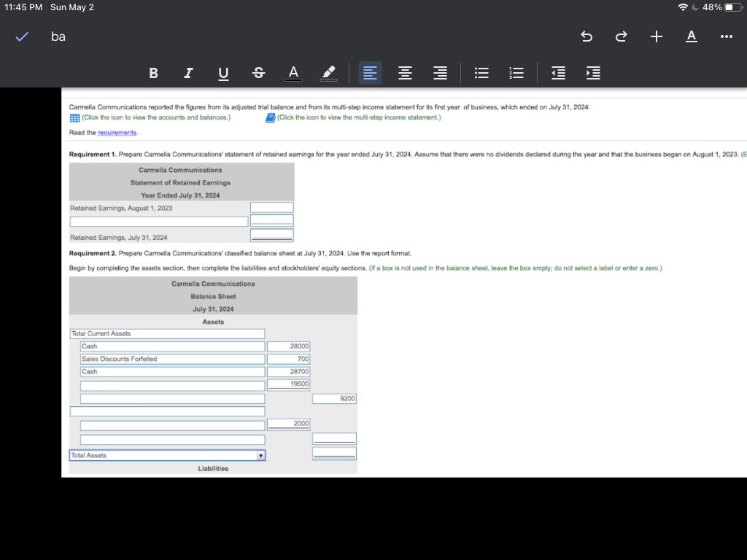
Task: Open the insert plus menu
Action: click(x=657, y=36)
